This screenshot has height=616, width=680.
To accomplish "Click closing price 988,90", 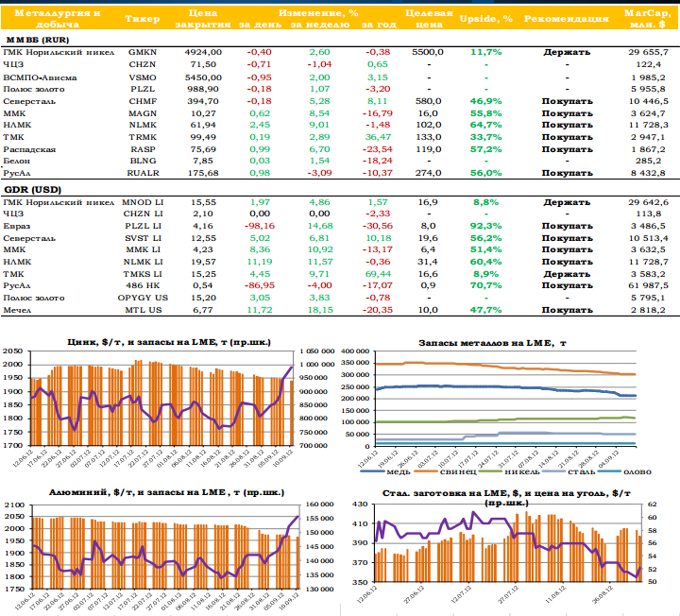I will pyautogui.click(x=203, y=89).
